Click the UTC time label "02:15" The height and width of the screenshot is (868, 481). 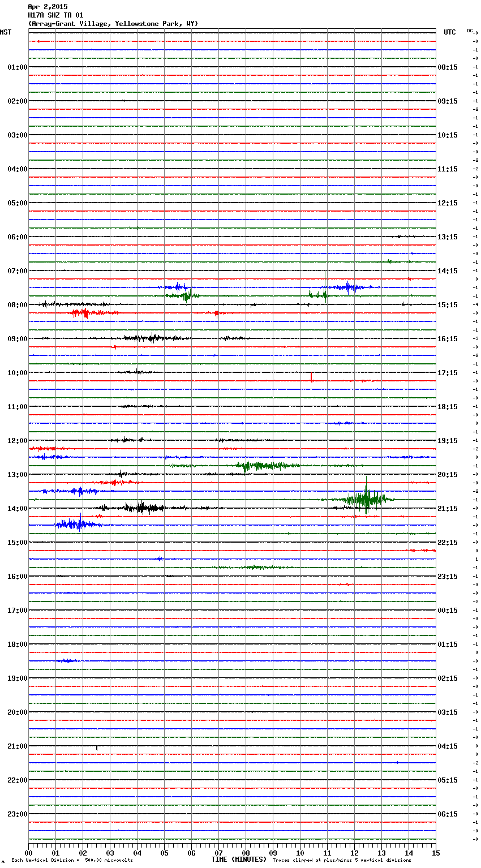coord(448,678)
